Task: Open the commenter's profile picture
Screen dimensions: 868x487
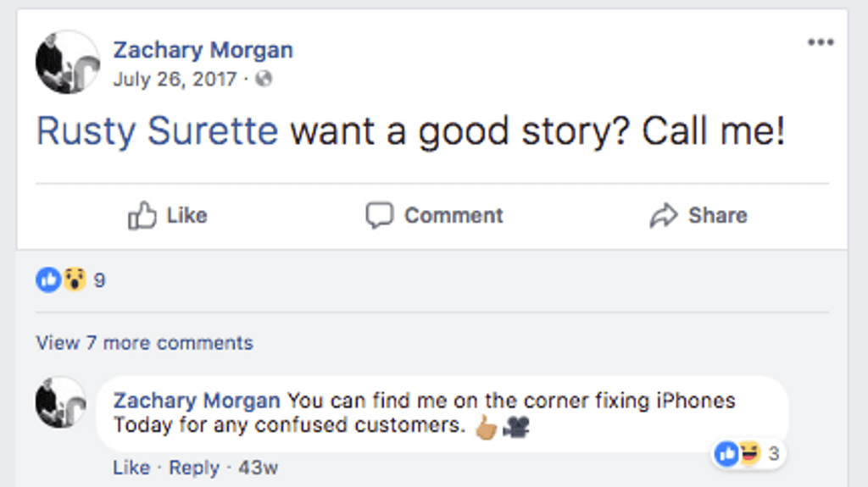Action: pyautogui.click(x=61, y=402)
